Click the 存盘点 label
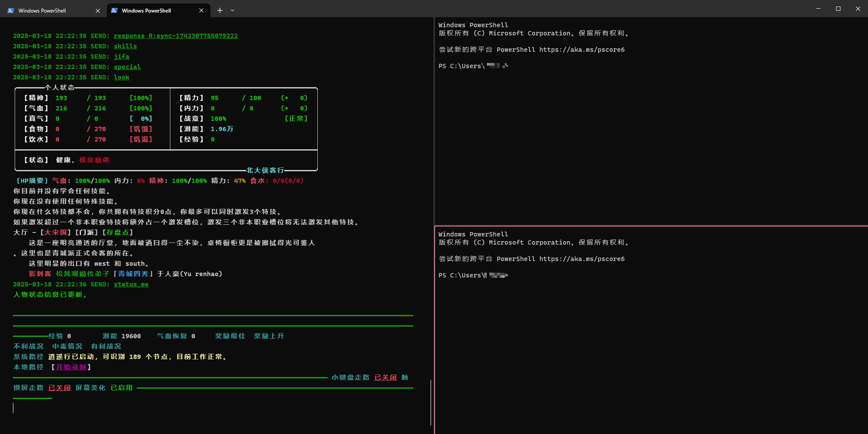This screenshot has width=868, height=434. coord(118,233)
